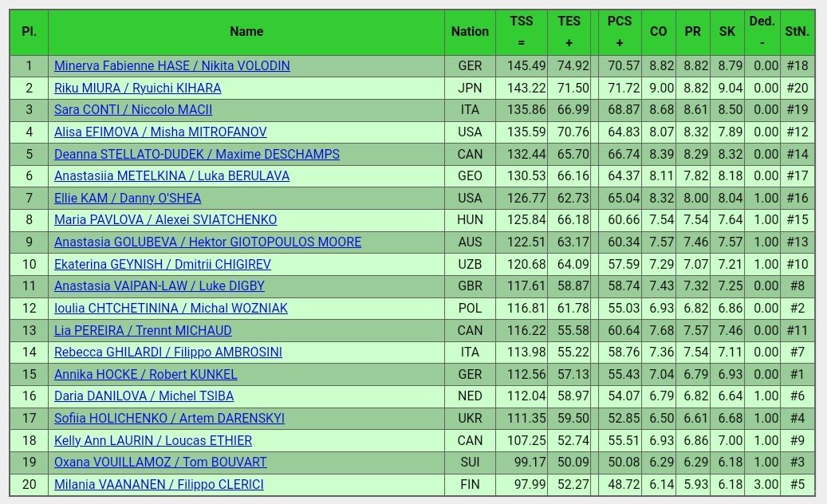Click Rebecca GHILARDI / Filippo AMBROSINI link

coord(168,352)
